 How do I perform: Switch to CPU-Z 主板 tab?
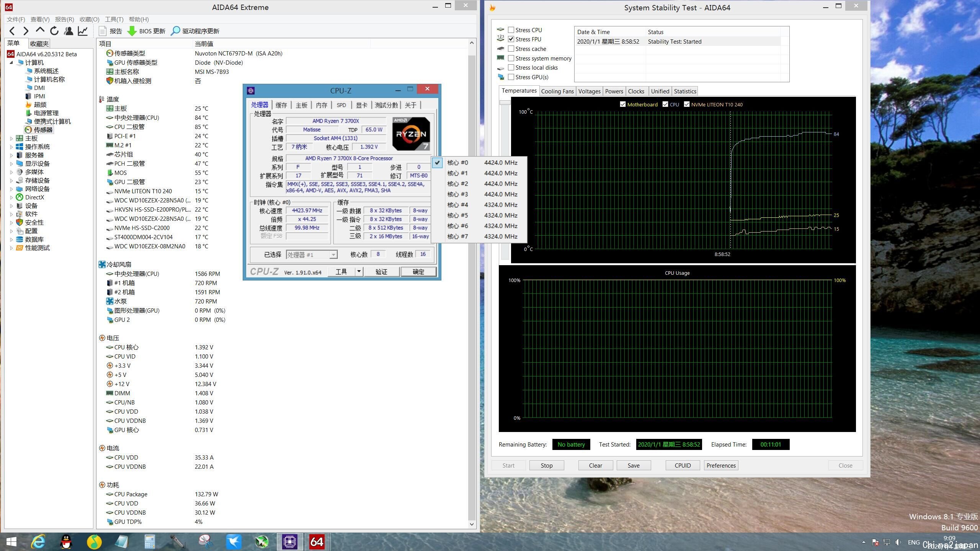click(x=301, y=105)
